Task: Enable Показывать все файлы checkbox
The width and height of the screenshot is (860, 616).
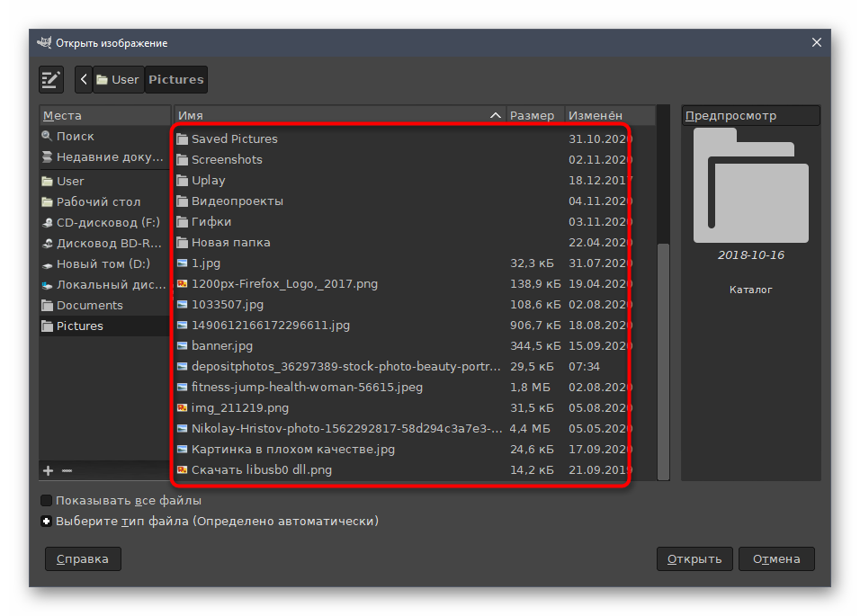Action: (x=47, y=500)
